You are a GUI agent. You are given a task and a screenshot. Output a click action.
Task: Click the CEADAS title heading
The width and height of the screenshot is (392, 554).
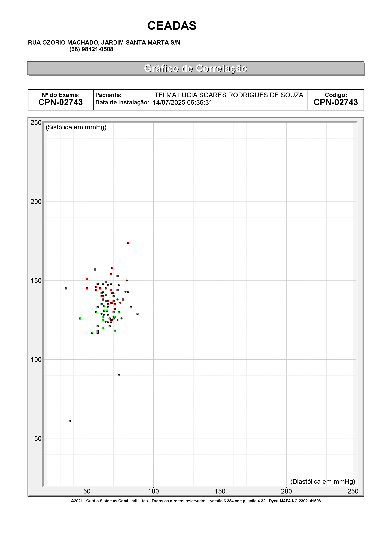(x=172, y=26)
